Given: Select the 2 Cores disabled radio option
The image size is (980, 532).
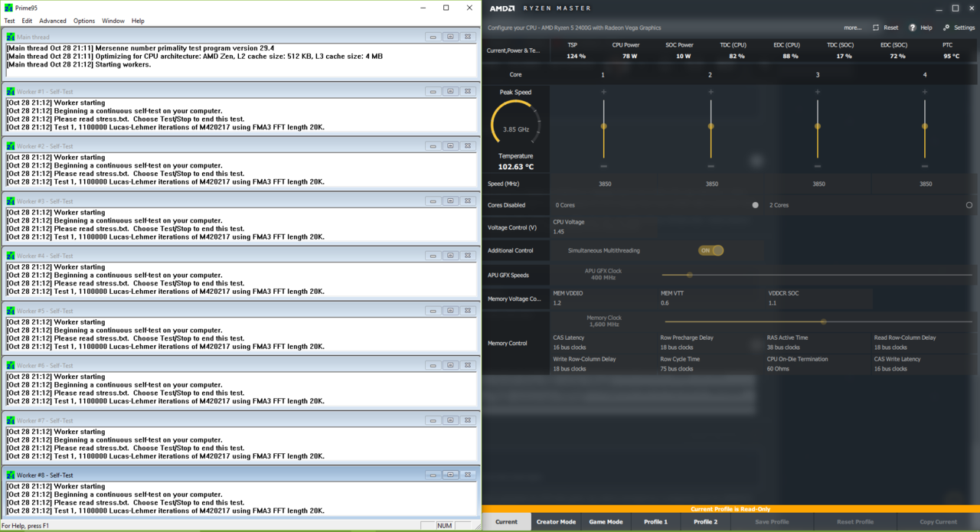Looking at the screenshot, I should [969, 205].
